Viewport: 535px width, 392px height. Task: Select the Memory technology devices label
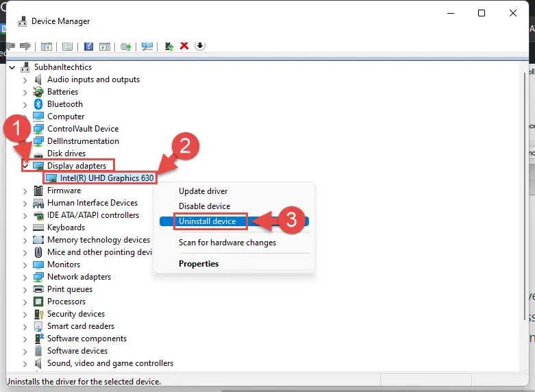[x=99, y=240]
